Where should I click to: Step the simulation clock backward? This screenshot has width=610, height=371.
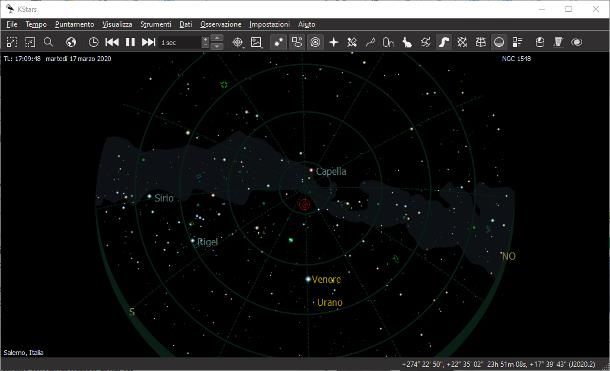[112, 42]
